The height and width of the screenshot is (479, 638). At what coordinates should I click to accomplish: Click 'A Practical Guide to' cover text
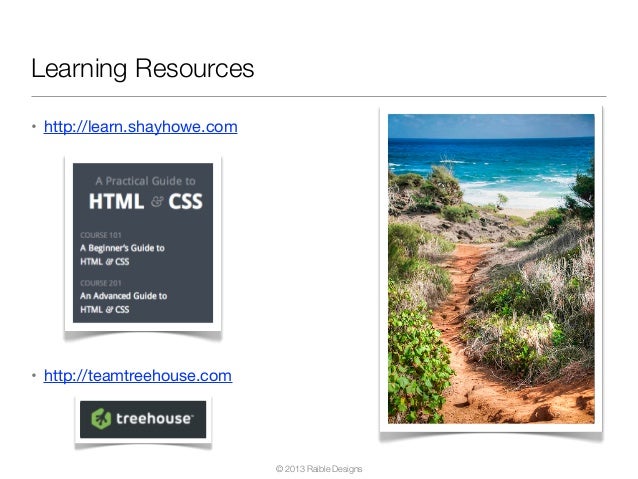pyautogui.click(x=145, y=181)
